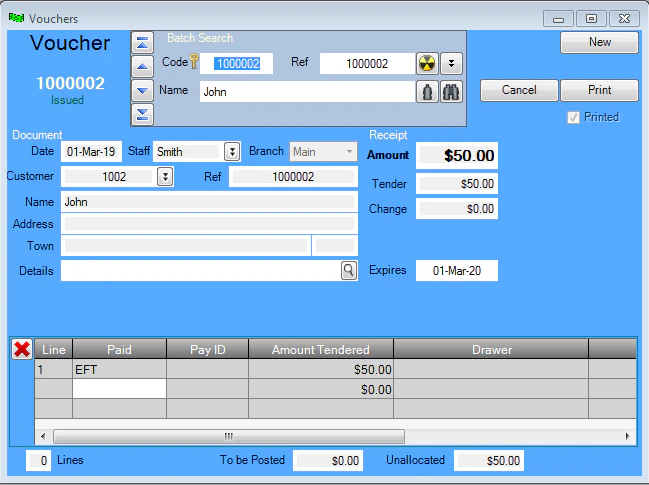Click the Amount Tendered column header
The width and height of the screenshot is (649, 485).
click(321, 350)
